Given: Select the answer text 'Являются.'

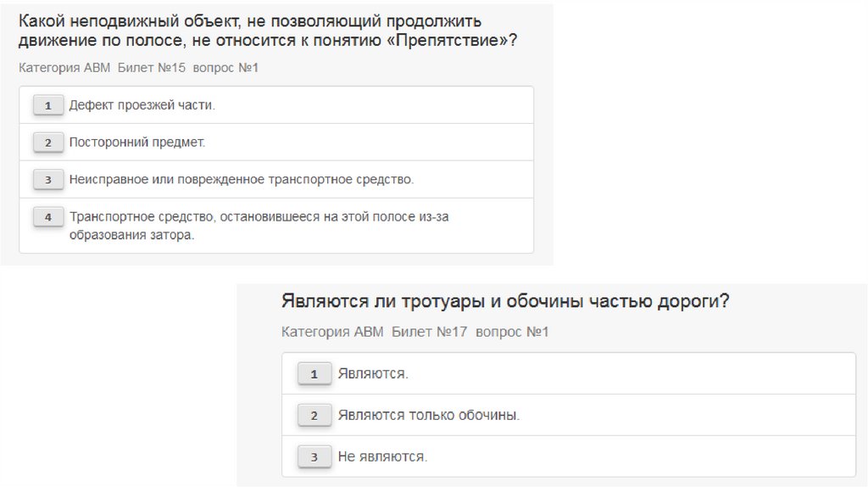Looking at the screenshot, I should (x=372, y=374).
